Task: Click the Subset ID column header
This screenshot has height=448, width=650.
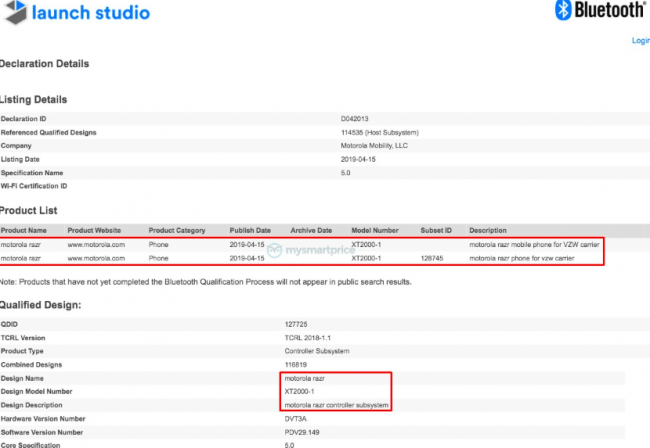Action: pos(435,230)
